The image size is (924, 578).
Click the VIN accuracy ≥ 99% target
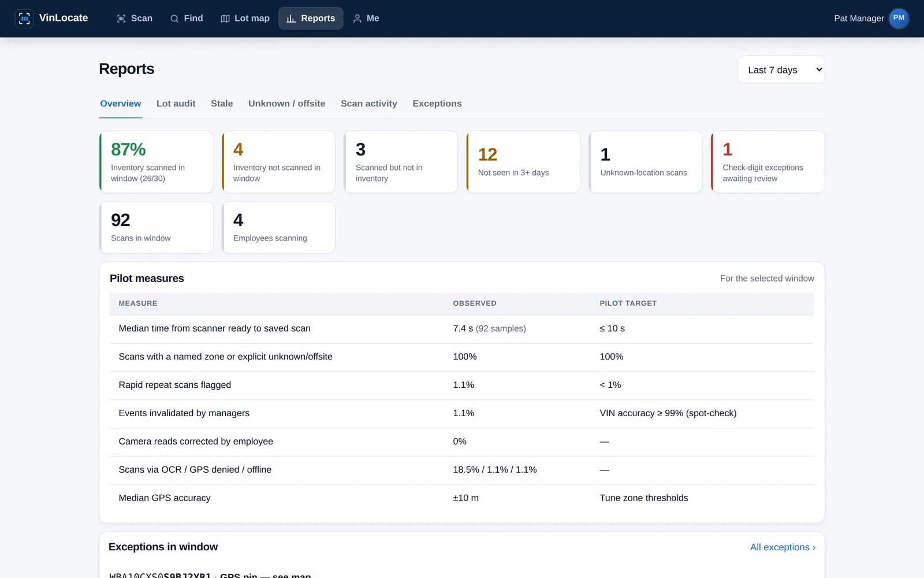(x=668, y=413)
